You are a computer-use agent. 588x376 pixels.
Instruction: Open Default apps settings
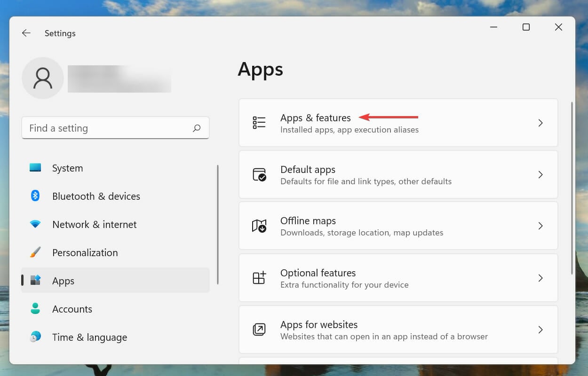coord(398,174)
